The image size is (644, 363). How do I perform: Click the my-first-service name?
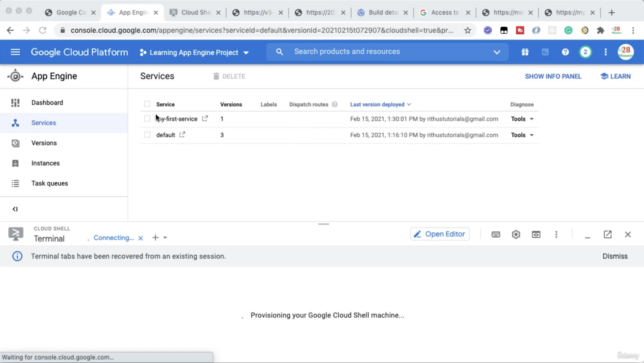177,119
